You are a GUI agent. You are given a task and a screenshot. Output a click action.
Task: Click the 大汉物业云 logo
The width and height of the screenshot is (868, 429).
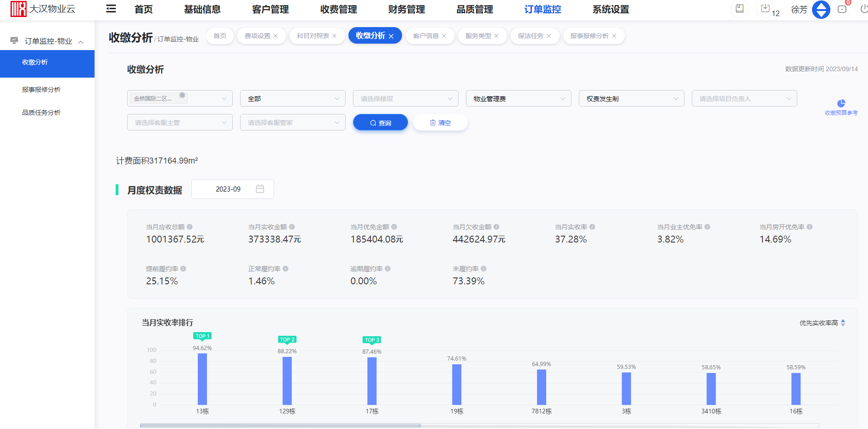43,9
